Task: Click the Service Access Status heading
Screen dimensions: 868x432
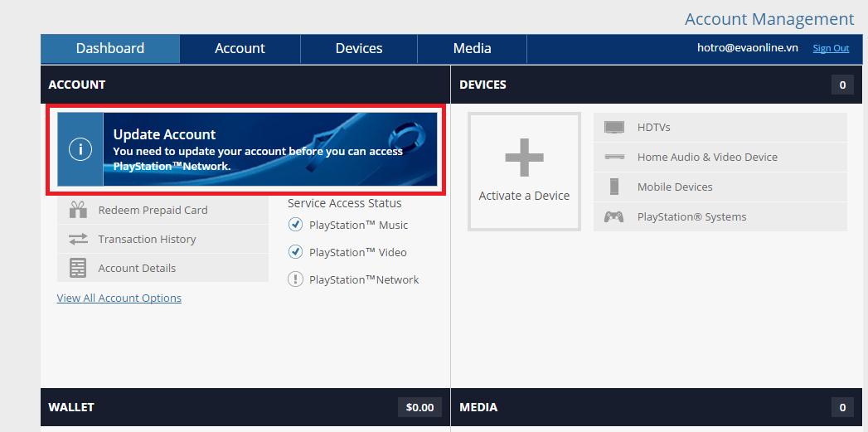Action: [344, 203]
